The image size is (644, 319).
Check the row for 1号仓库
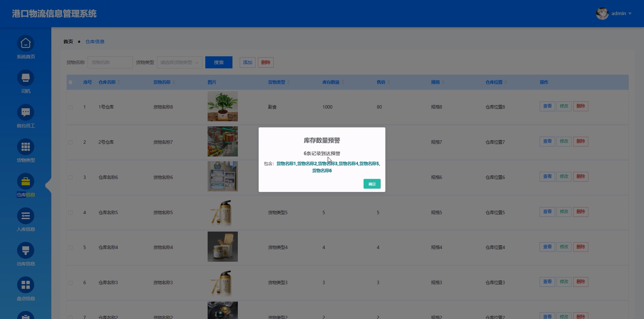(71, 107)
